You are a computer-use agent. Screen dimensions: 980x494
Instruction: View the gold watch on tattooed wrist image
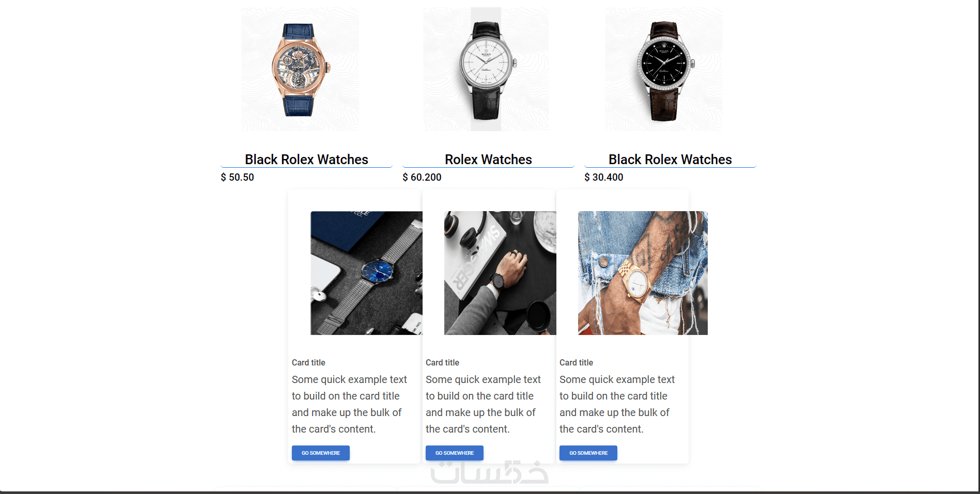click(643, 273)
